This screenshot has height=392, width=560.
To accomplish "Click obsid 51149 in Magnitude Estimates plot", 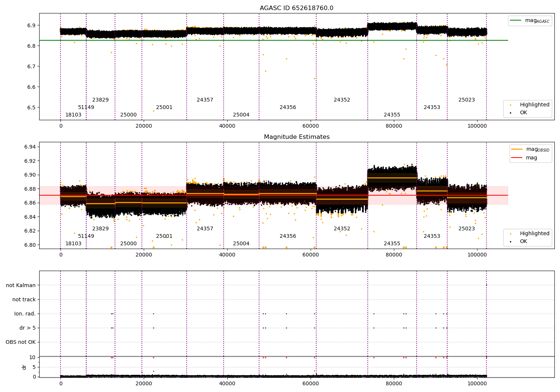I will (x=86, y=236).
